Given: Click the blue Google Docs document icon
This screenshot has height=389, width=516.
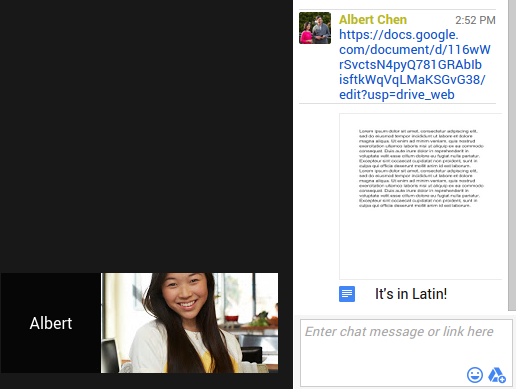Looking at the screenshot, I should tap(347, 294).
